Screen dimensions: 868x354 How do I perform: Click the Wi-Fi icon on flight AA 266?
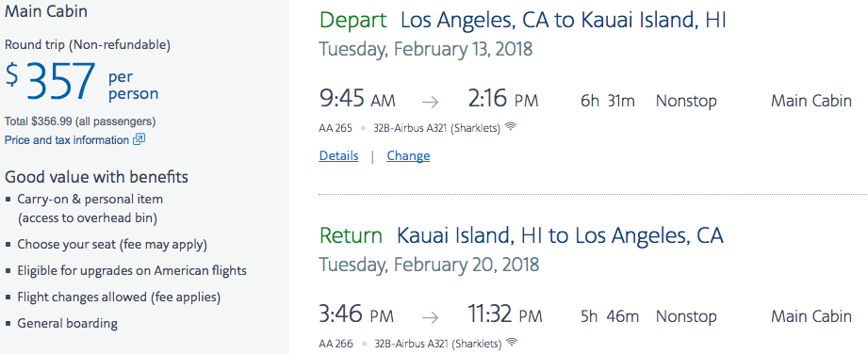pyautogui.click(x=513, y=342)
